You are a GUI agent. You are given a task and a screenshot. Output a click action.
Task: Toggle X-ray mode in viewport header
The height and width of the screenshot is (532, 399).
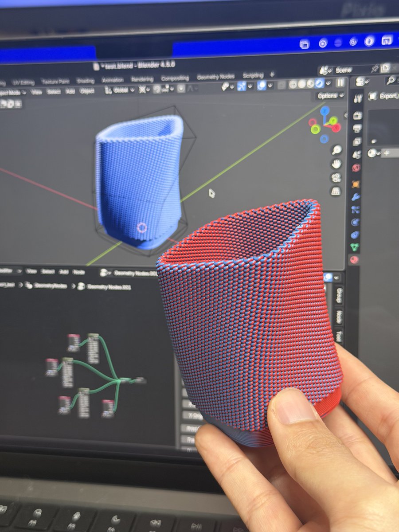pos(282,85)
